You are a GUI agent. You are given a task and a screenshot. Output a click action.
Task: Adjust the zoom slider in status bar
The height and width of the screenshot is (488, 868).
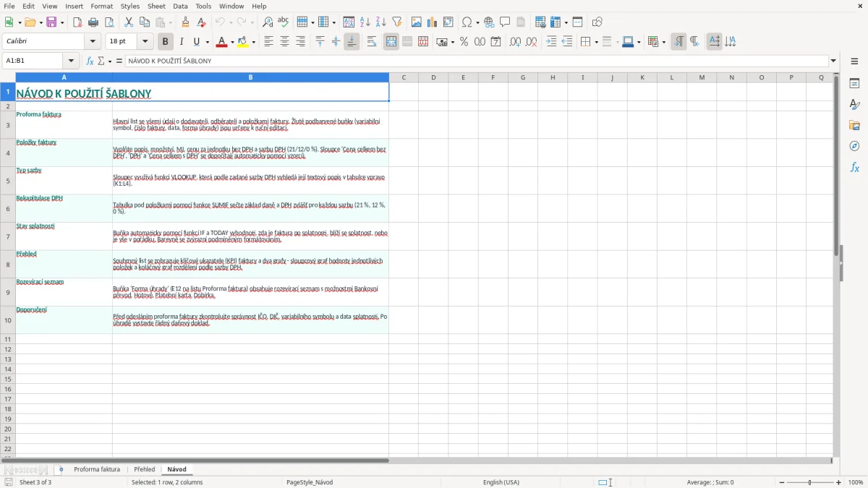[x=810, y=482]
